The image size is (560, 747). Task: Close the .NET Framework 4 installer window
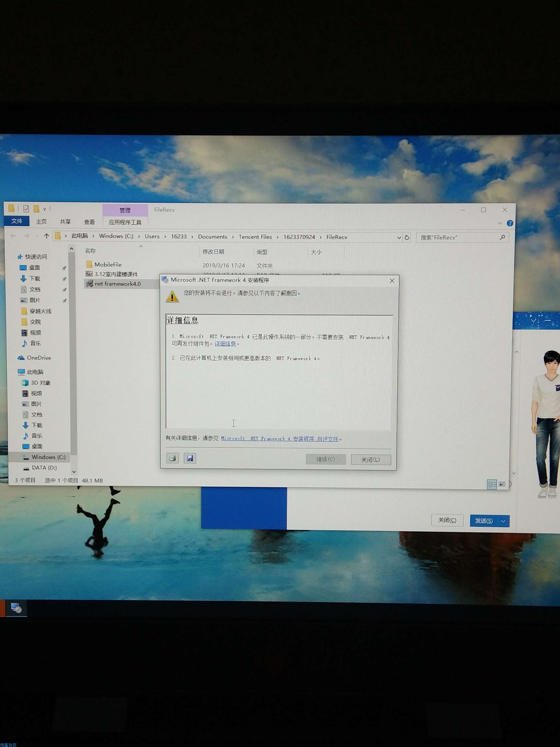pyautogui.click(x=392, y=281)
